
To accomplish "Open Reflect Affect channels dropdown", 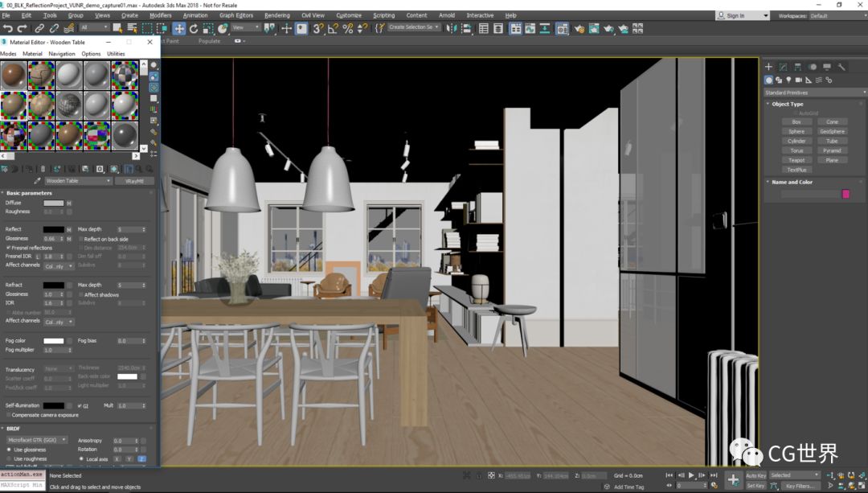I will [x=59, y=266].
